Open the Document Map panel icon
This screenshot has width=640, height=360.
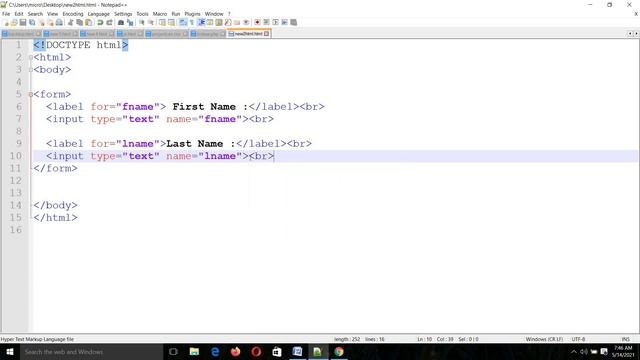(219, 22)
